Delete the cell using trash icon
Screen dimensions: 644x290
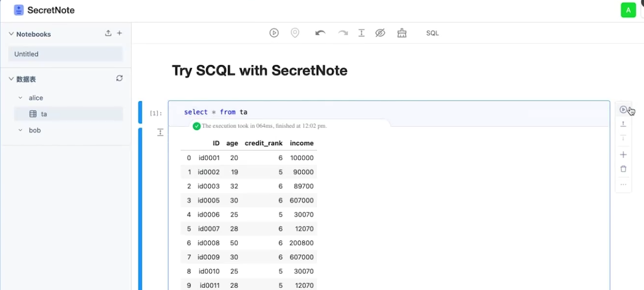(x=623, y=169)
